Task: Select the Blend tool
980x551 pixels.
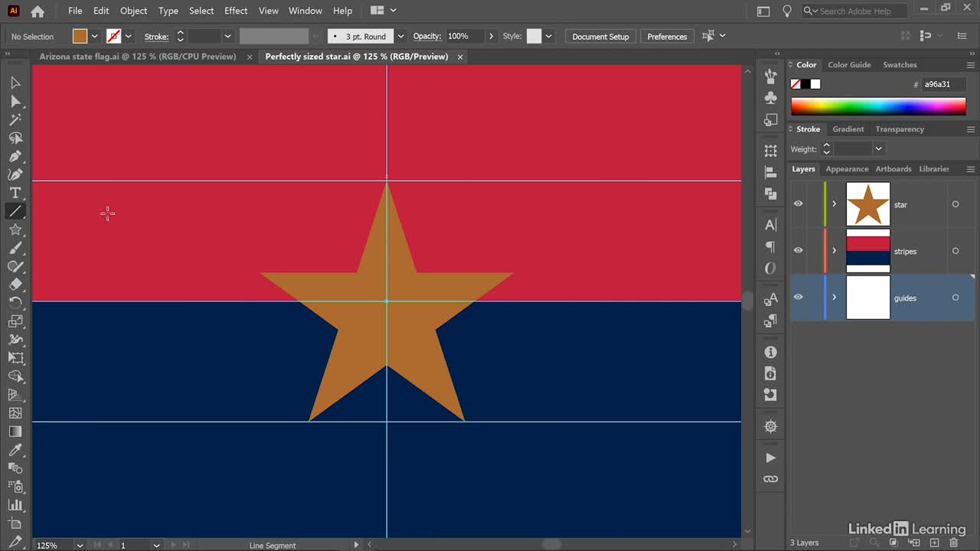Action: pyautogui.click(x=15, y=468)
